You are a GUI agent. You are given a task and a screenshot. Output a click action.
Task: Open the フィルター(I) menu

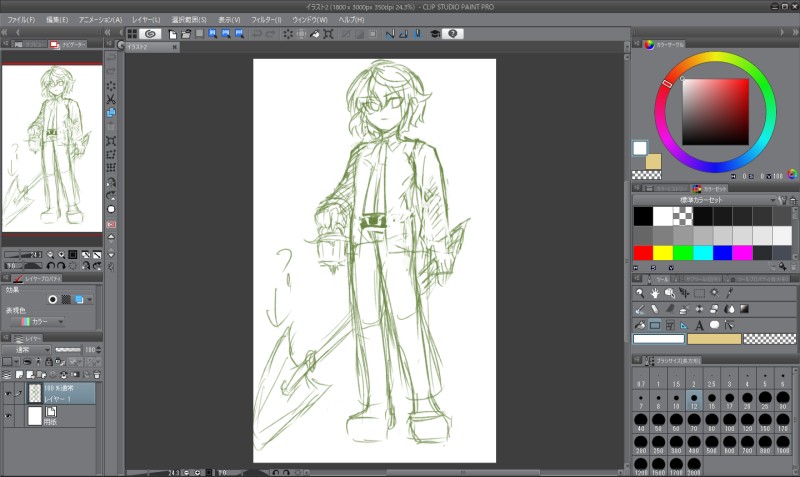point(266,19)
